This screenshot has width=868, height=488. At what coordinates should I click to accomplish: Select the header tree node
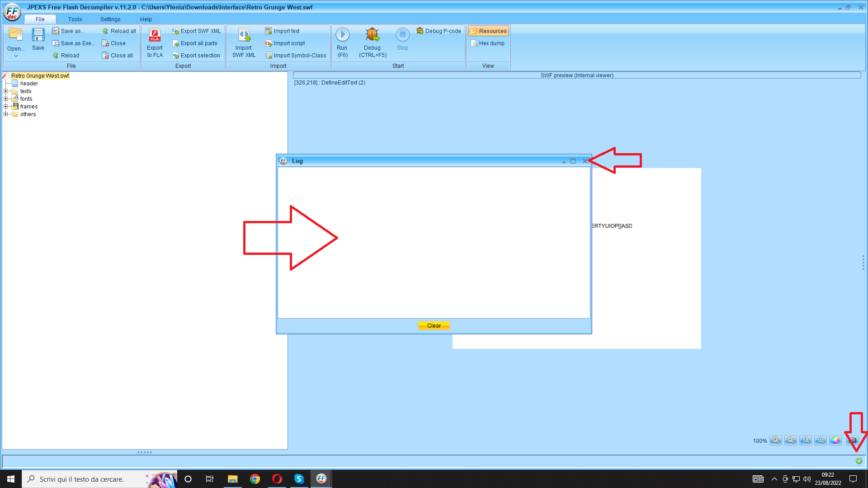(29, 84)
